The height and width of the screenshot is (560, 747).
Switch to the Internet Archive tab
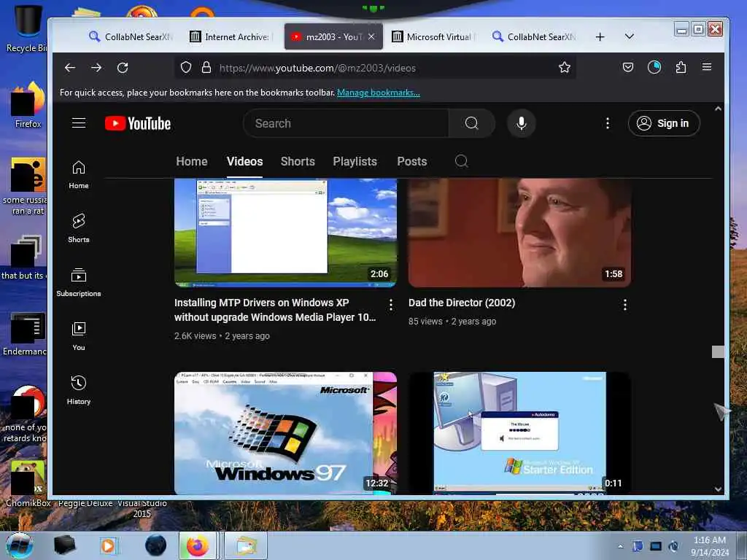(x=230, y=36)
